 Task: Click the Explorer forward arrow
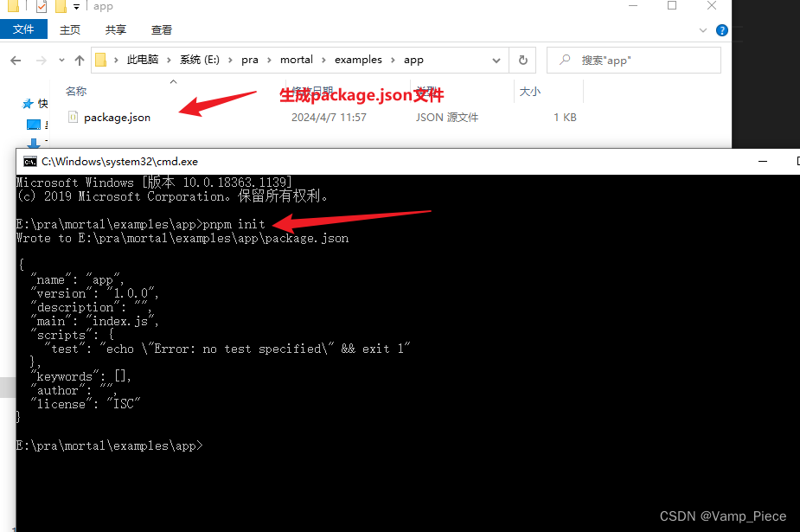[x=42, y=61]
